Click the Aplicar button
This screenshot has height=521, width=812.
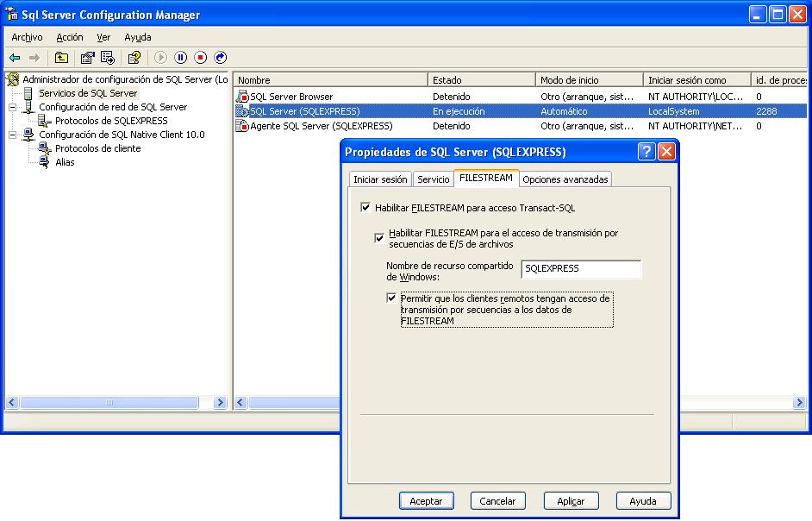coord(571,501)
